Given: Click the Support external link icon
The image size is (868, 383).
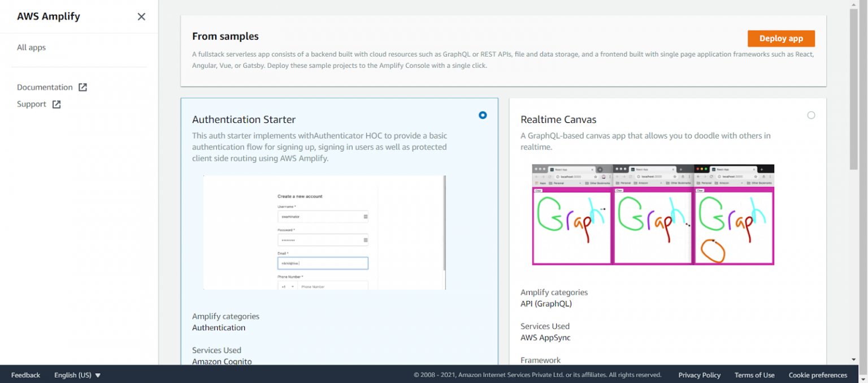Looking at the screenshot, I should pyautogui.click(x=57, y=104).
